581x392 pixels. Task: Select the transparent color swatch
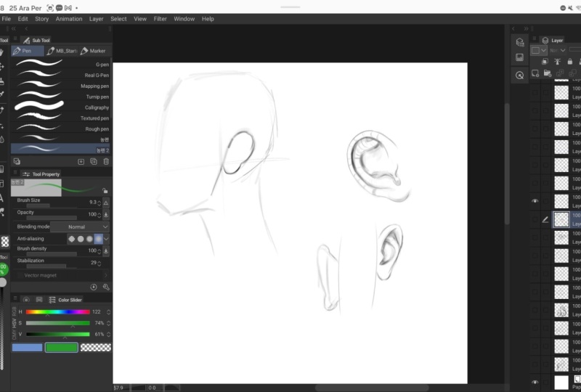pyautogui.click(x=96, y=347)
